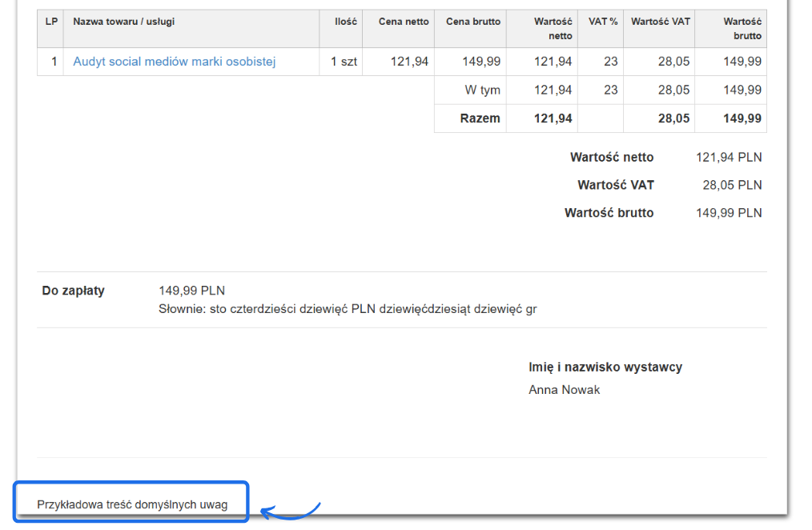812x530 pixels.
Task: Click the 121,94 PLN net value summary
Action: pyautogui.click(x=728, y=158)
